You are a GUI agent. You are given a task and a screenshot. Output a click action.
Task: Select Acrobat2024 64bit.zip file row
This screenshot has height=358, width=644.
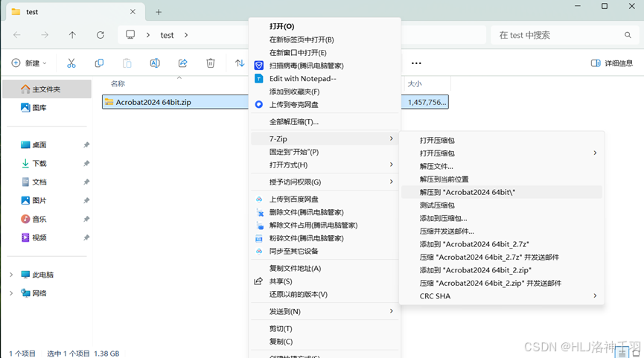275,102
